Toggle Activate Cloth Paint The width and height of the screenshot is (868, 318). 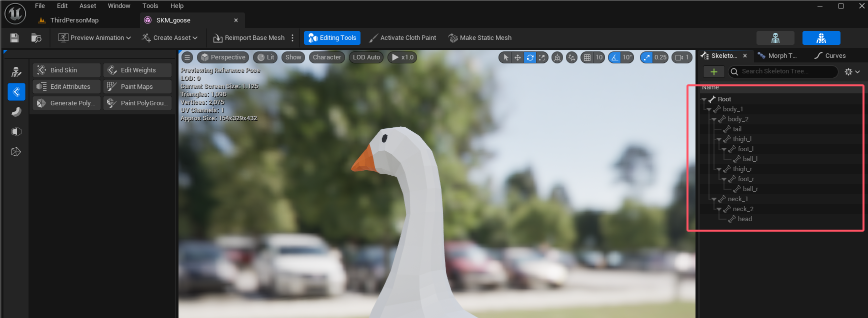click(x=402, y=38)
